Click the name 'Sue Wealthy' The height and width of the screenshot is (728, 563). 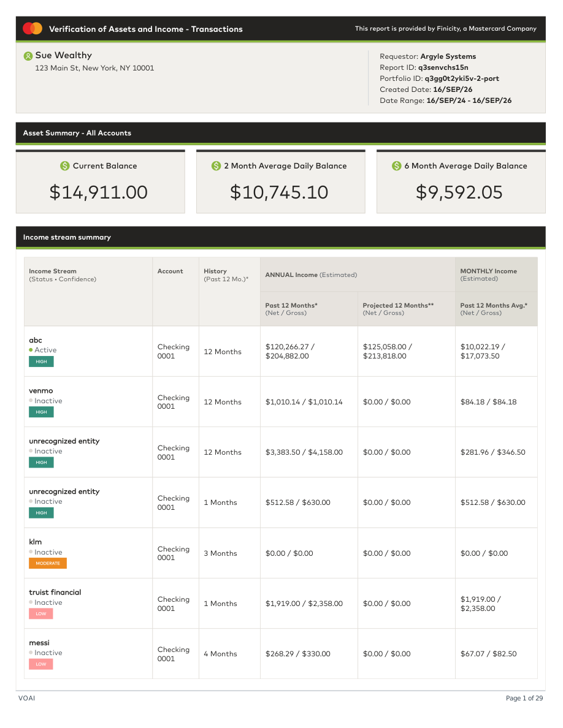click(64, 55)
